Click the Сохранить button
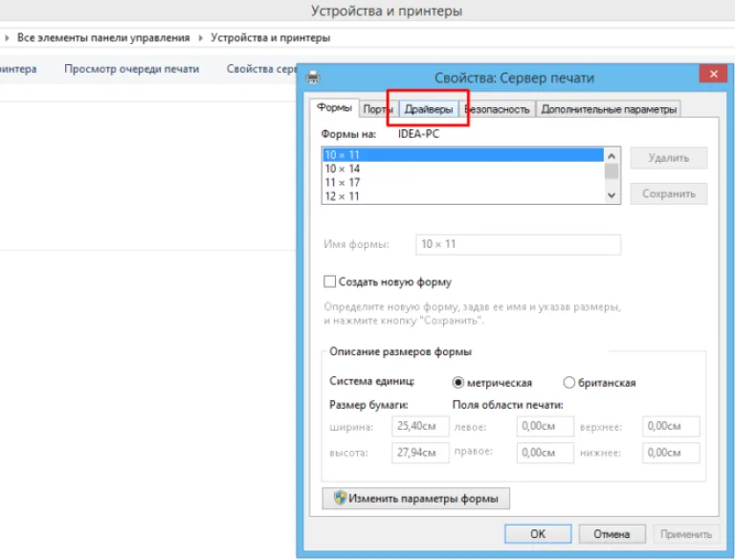Screen dimensions: 735x560 click(x=668, y=193)
